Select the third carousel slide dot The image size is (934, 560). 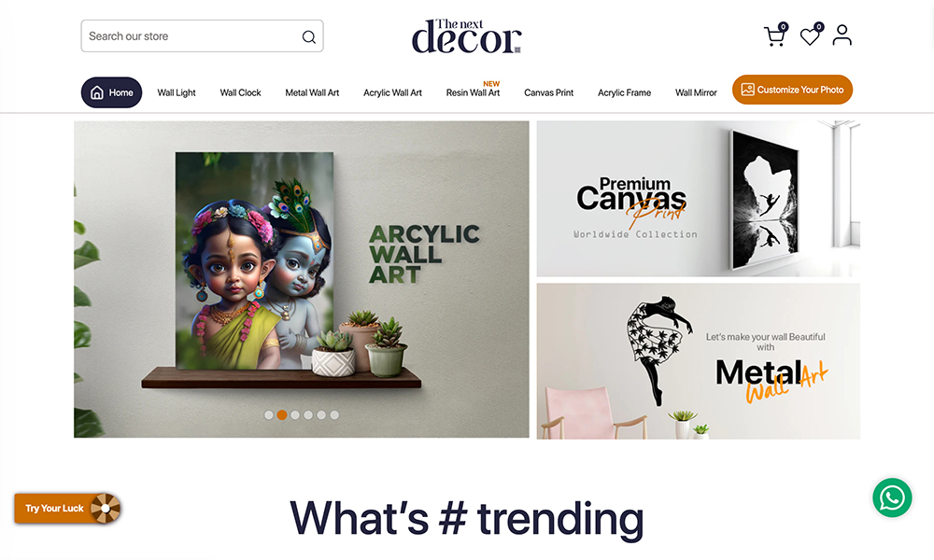pyautogui.click(x=295, y=414)
